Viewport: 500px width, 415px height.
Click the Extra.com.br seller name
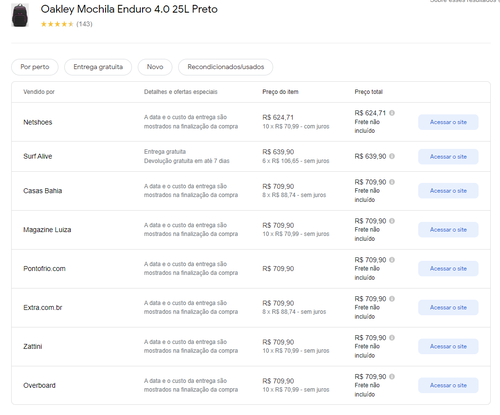43,308
